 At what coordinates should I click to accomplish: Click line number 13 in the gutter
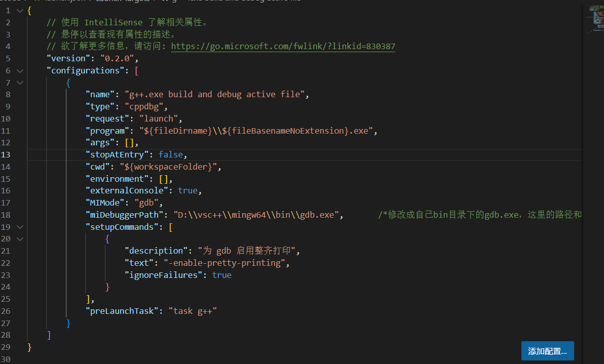[x=6, y=155]
